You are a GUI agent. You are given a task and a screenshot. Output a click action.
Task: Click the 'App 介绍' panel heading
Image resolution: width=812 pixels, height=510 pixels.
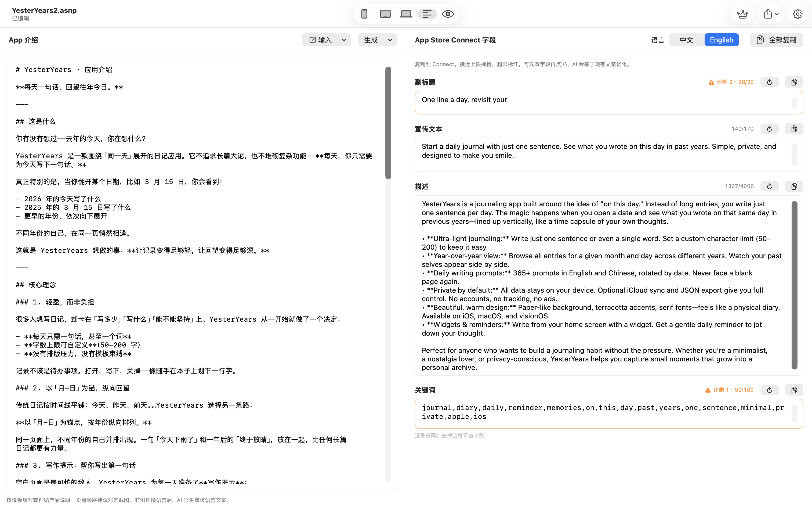23,40
